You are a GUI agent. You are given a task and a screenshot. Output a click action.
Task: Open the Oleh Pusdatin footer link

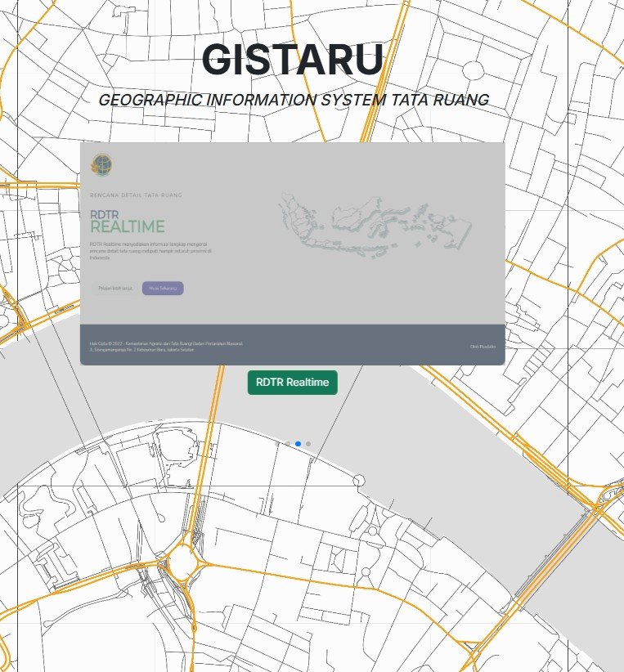tap(483, 347)
